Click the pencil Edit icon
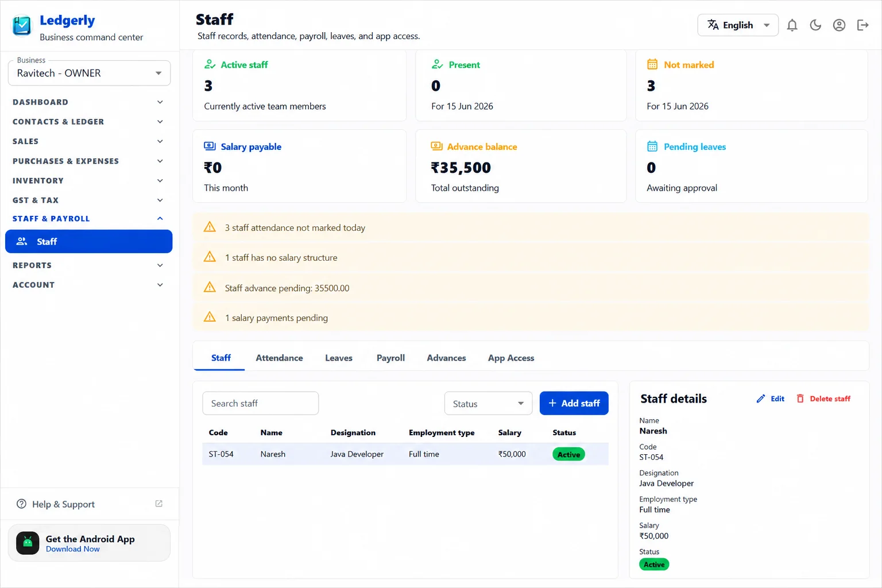This screenshot has height=588, width=882. (761, 399)
